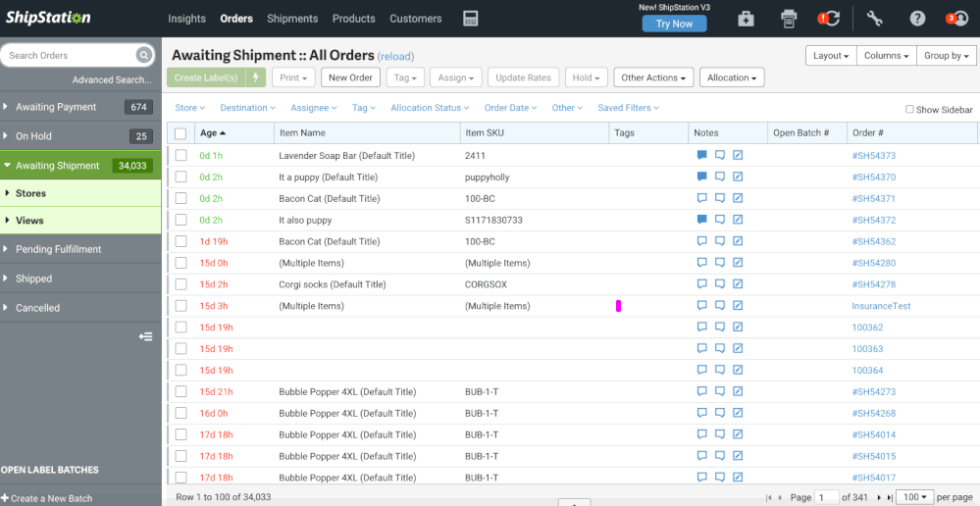Screen dimensions: 980x506
Task: Open the Other Actions dropdown
Action: click(652, 77)
